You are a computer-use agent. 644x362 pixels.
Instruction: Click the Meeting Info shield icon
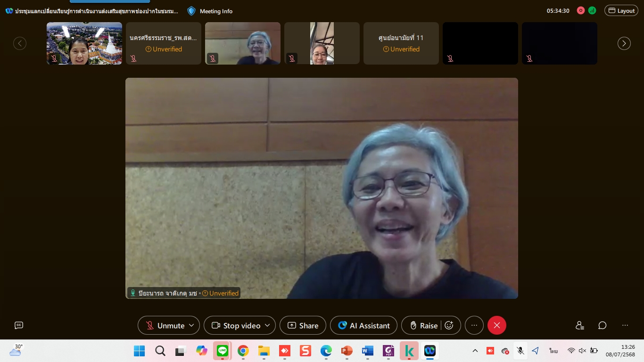[191, 11]
